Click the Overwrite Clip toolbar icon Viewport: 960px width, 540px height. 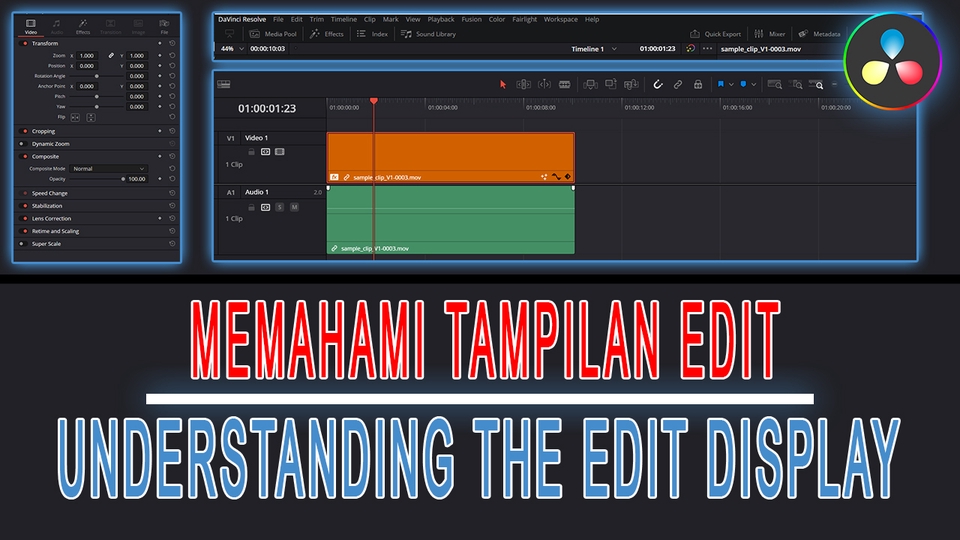pos(610,84)
